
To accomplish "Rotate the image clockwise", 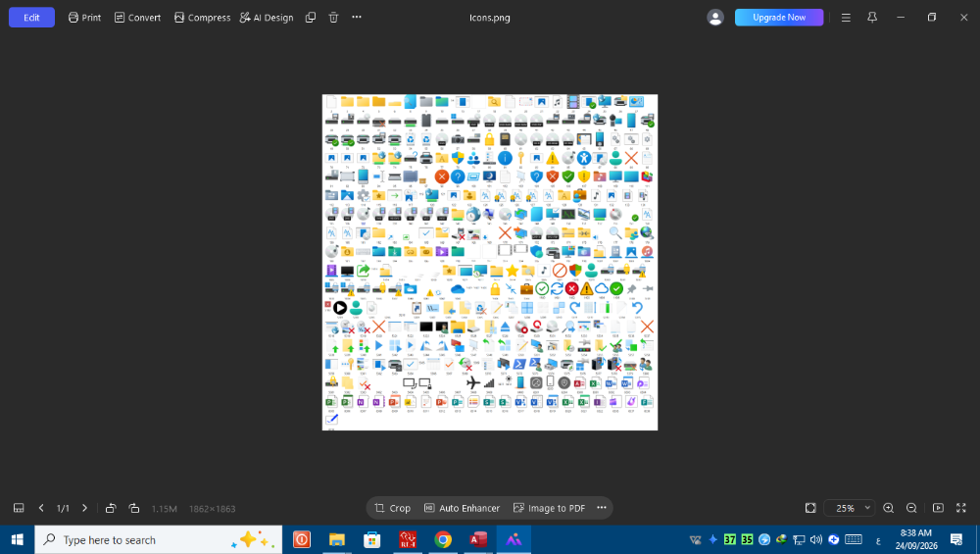I will pyautogui.click(x=133, y=508).
